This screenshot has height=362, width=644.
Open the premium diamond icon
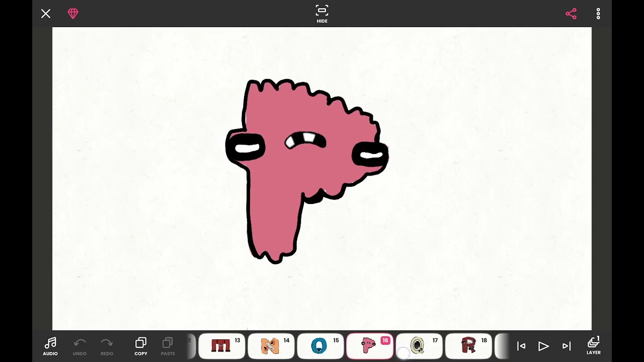point(73,14)
